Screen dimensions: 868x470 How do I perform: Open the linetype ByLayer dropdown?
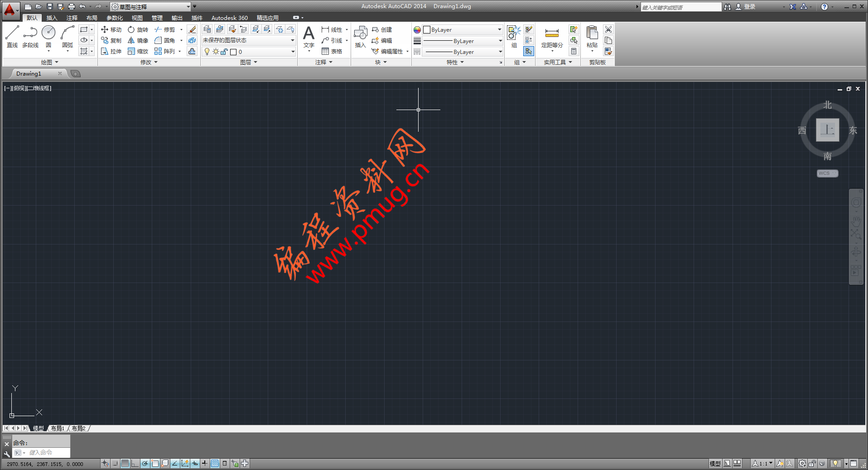[463, 52]
